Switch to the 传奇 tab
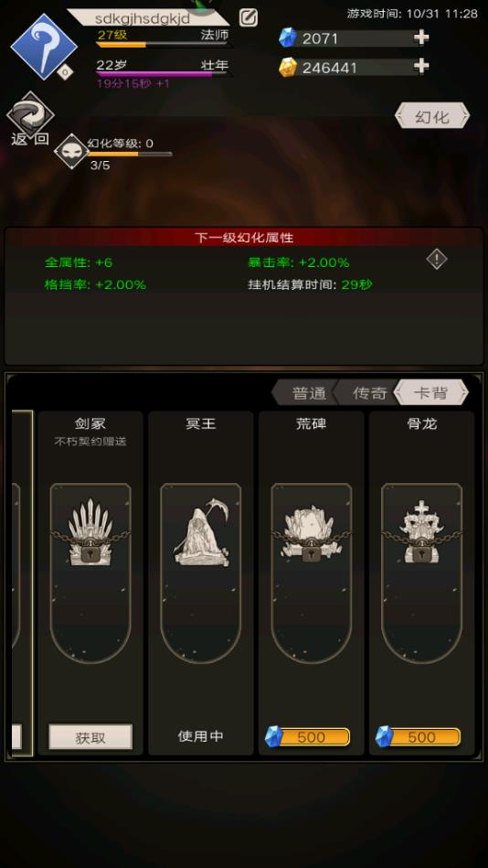Screen dimensions: 488x868 click(x=369, y=393)
